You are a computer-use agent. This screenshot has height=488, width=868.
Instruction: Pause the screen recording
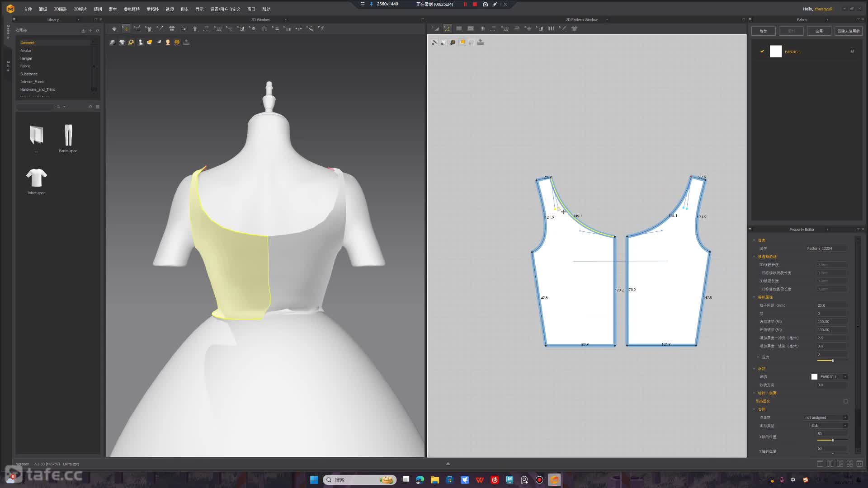465,4
